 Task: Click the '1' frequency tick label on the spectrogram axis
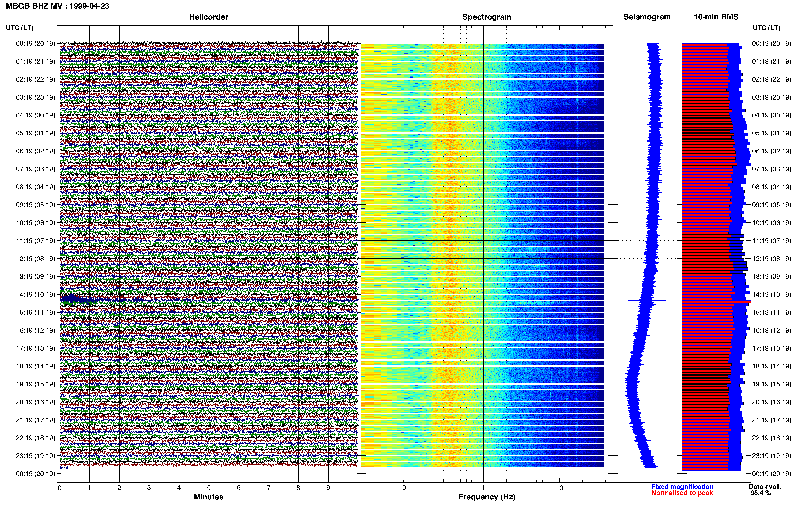click(483, 488)
